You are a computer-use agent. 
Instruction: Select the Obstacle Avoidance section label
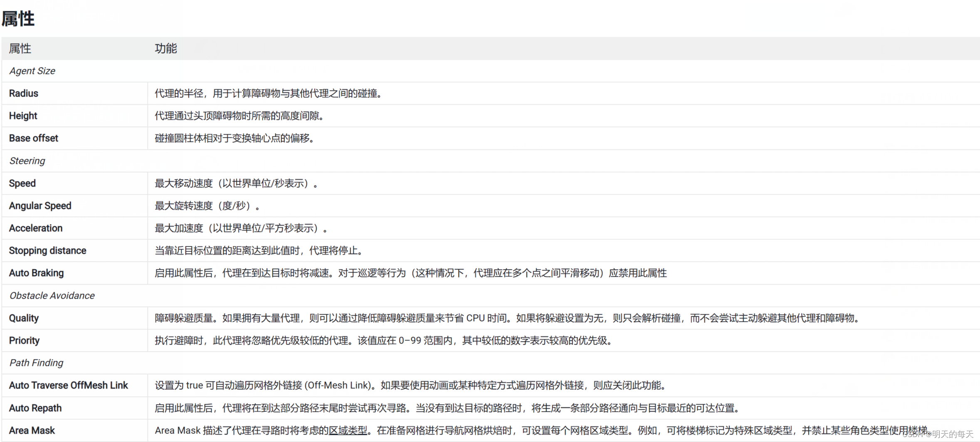[x=52, y=295]
